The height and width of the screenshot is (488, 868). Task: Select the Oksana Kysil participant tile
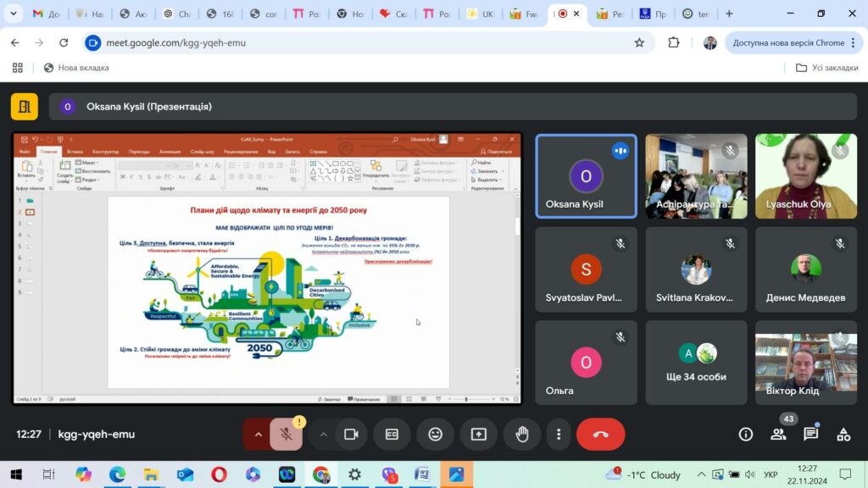pos(587,176)
